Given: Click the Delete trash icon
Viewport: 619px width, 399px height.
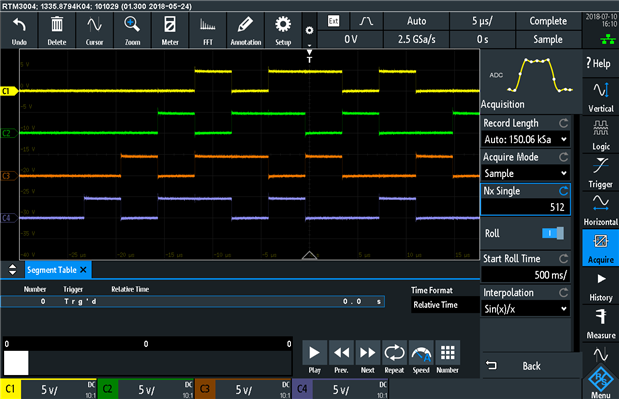Looking at the screenshot, I should tap(57, 30).
